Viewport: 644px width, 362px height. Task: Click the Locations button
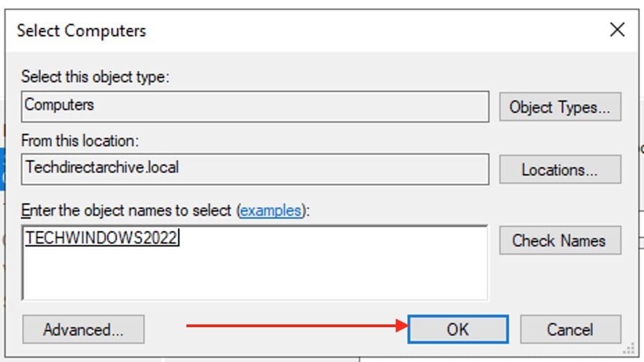[x=560, y=169]
